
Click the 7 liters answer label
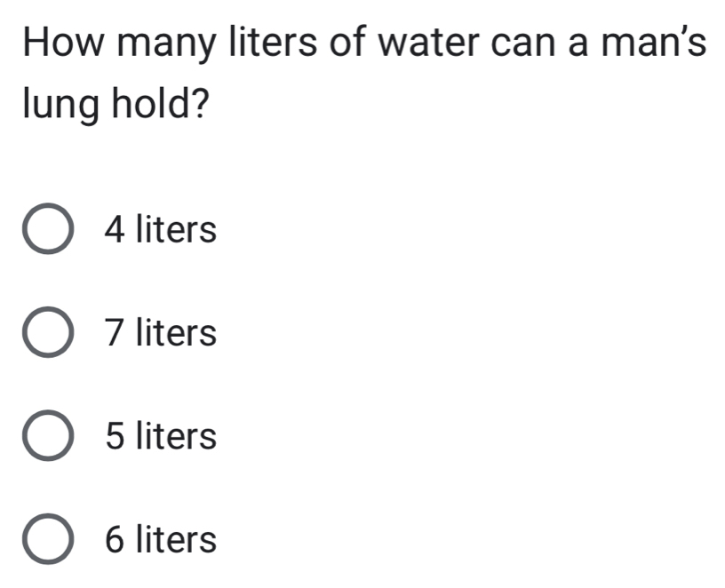160,334
